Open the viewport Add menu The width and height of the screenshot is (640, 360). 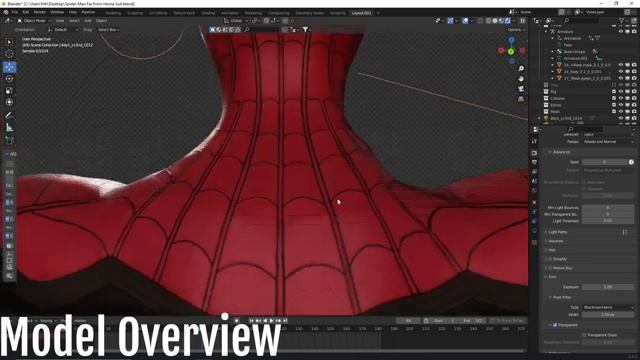[88, 20]
